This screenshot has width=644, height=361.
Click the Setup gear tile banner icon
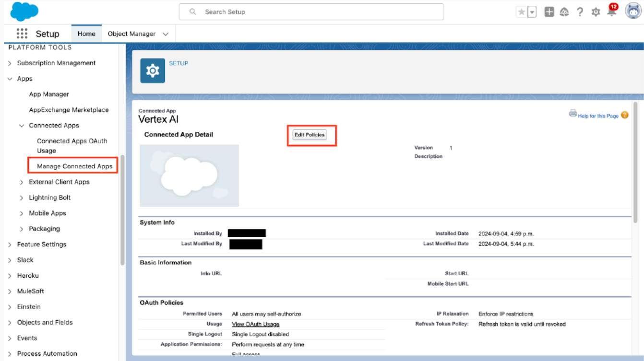coord(153,70)
